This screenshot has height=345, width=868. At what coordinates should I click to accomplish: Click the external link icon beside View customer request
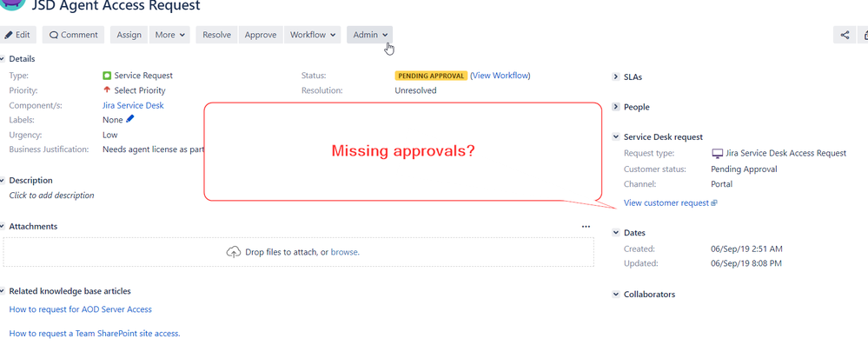[714, 203]
